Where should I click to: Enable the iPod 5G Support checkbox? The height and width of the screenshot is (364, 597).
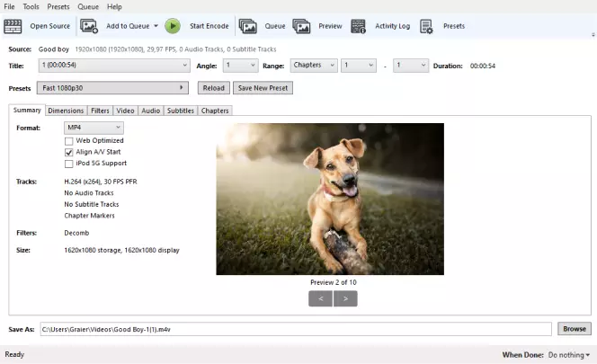69,164
